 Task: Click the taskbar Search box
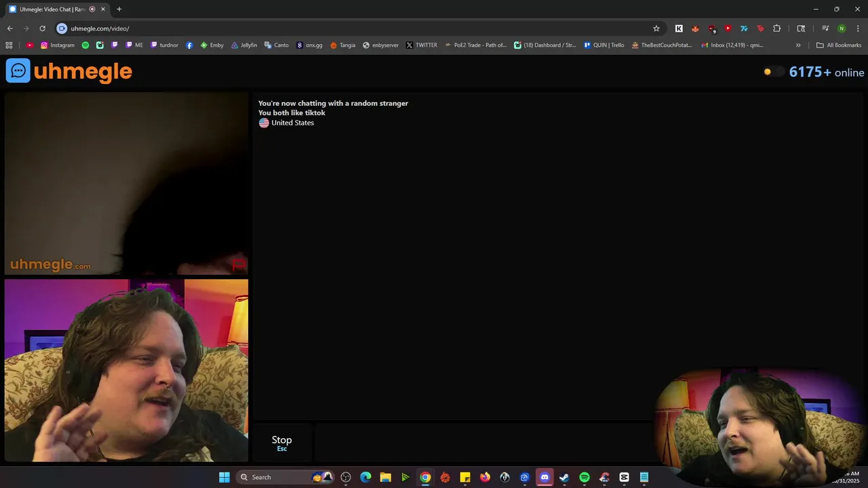click(285, 477)
